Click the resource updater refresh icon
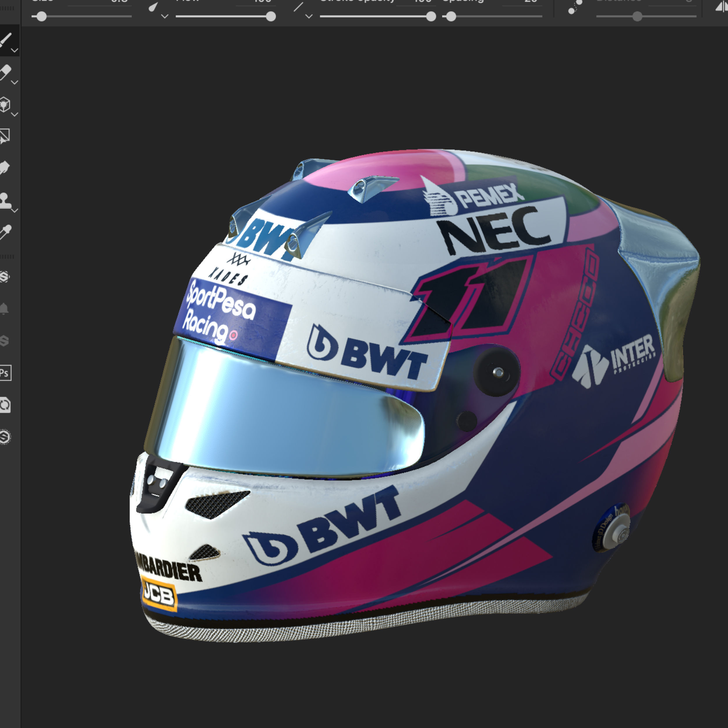This screenshot has width=728, height=728. click(5, 405)
